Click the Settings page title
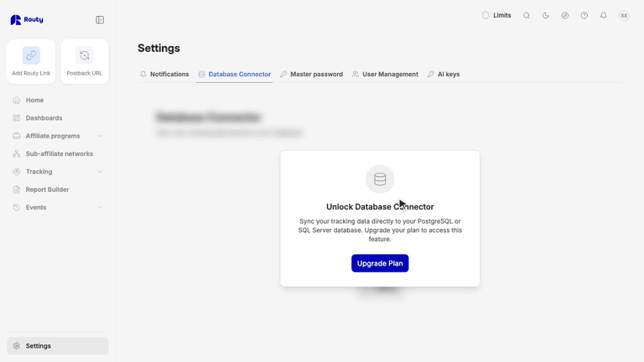644x362 pixels. coord(159,48)
